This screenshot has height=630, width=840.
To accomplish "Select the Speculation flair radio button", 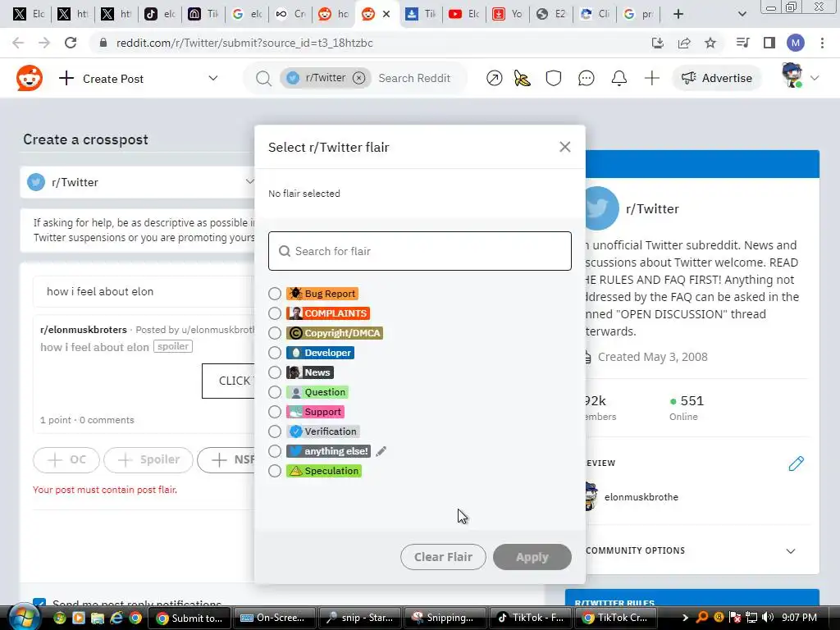I will 274,471.
